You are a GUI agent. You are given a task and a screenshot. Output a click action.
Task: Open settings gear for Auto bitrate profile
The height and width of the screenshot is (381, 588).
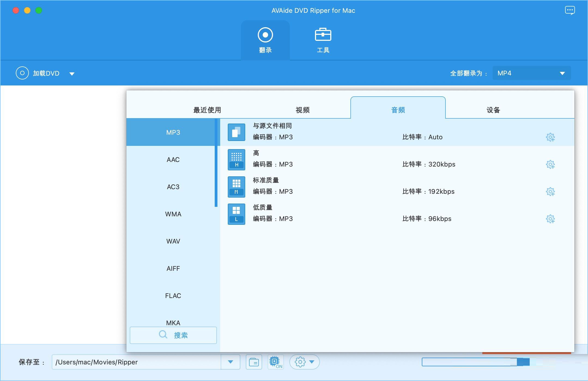point(550,137)
